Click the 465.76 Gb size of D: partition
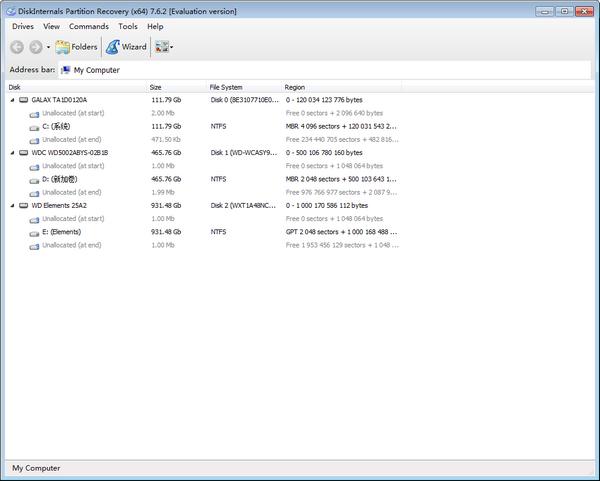Screen dimensions: 600x481 [x=166, y=179]
